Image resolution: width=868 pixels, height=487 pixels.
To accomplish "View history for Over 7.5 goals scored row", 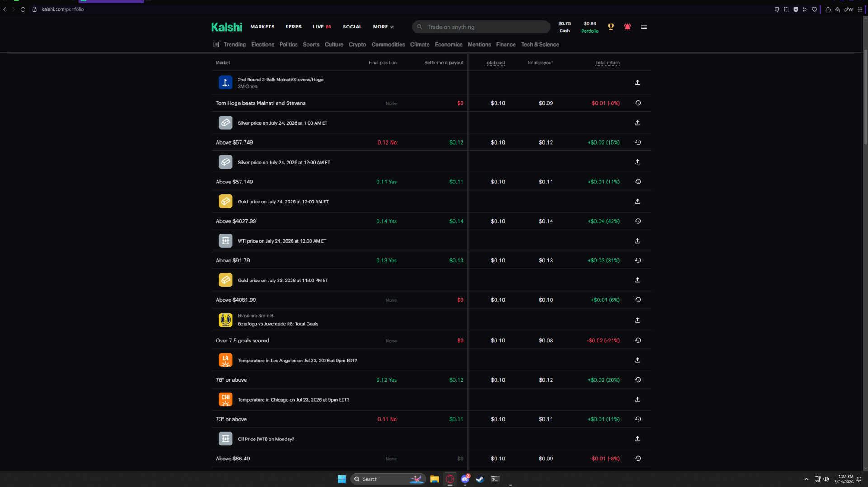I will click(x=637, y=341).
